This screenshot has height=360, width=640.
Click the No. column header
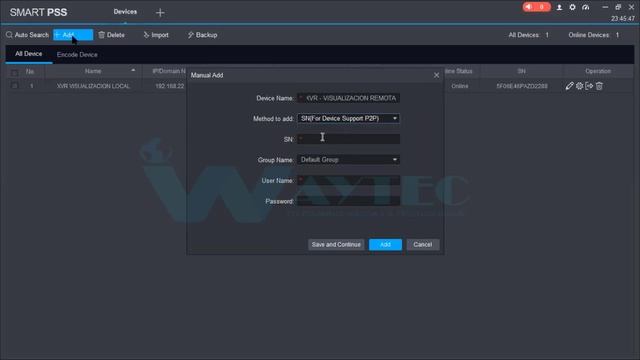click(x=30, y=71)
